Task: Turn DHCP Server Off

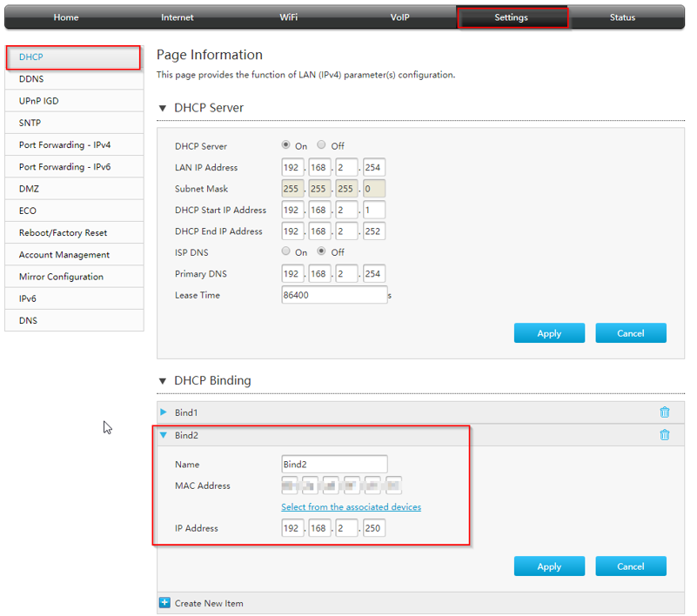Action: (x=322, y=145)
